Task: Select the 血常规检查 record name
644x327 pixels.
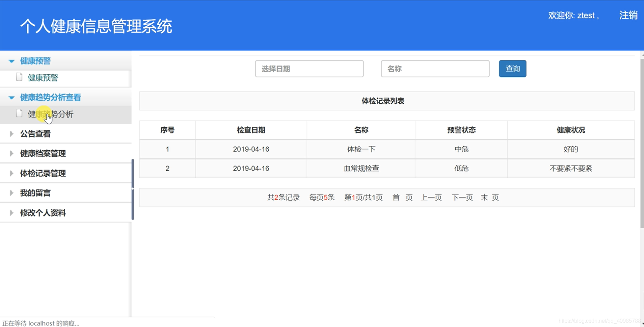Action: (x=361, y=168)
